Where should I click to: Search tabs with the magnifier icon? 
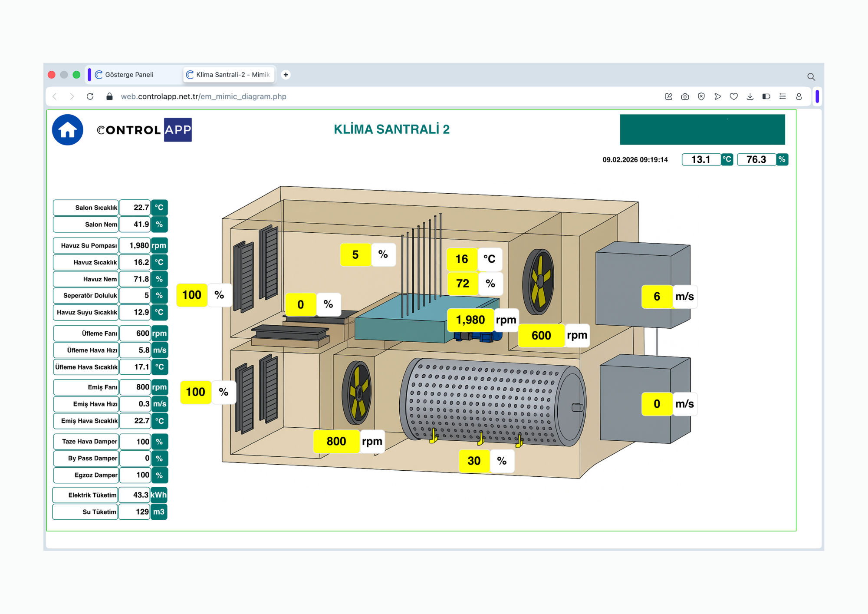pyautogui.click(x=811, y=77)
